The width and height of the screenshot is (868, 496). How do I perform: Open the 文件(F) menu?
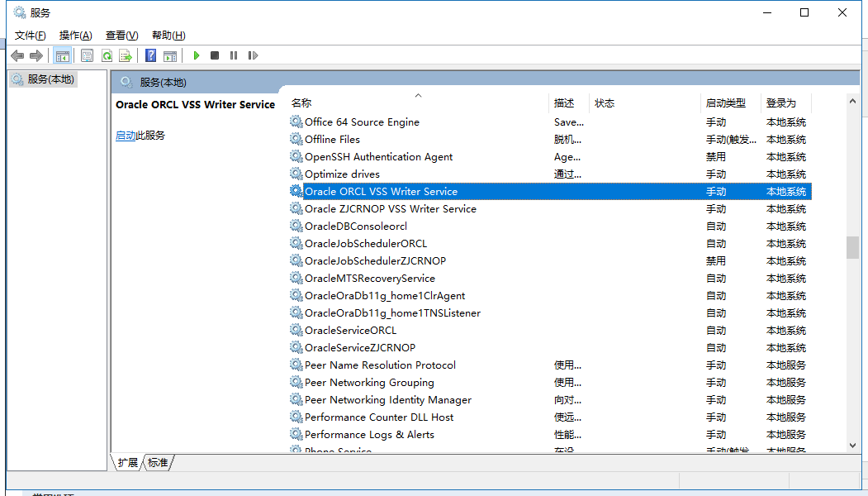click(x=30, y=36)
